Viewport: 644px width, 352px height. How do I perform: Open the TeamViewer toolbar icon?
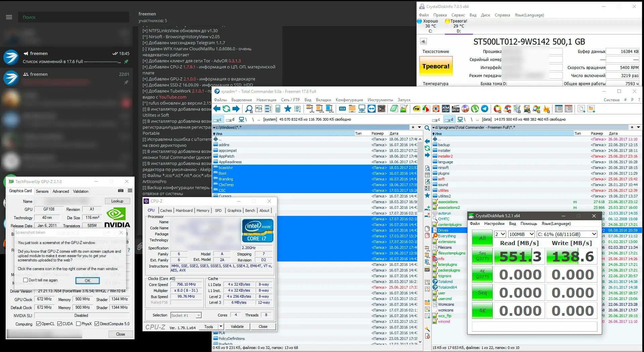click(372, 109)
